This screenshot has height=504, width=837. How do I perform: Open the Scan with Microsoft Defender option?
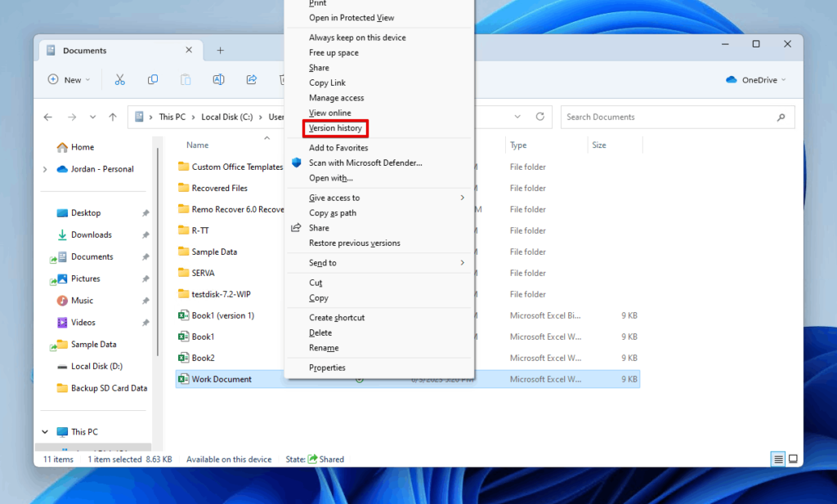(x=358, y=163)
